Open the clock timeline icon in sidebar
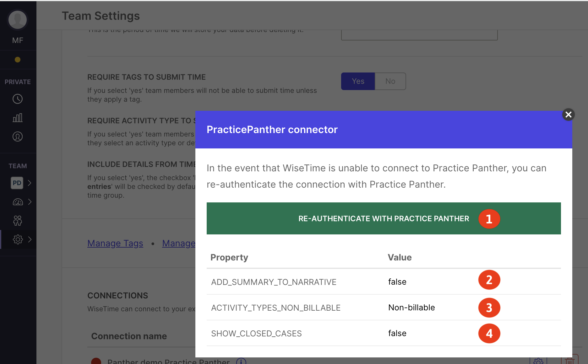 18,99
